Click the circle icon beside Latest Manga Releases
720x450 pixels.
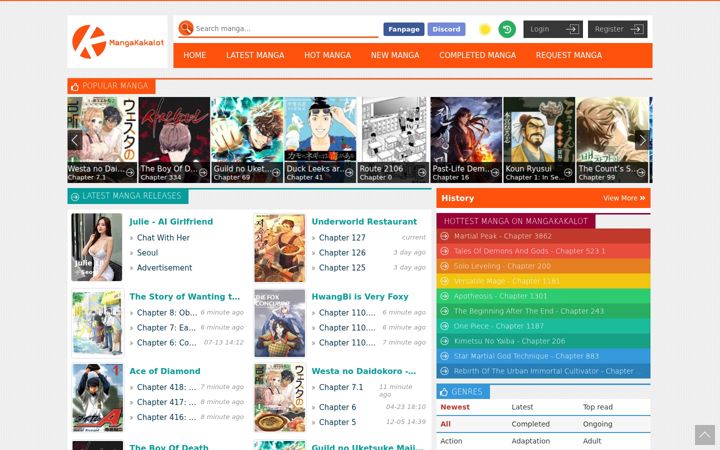point(75,197)
